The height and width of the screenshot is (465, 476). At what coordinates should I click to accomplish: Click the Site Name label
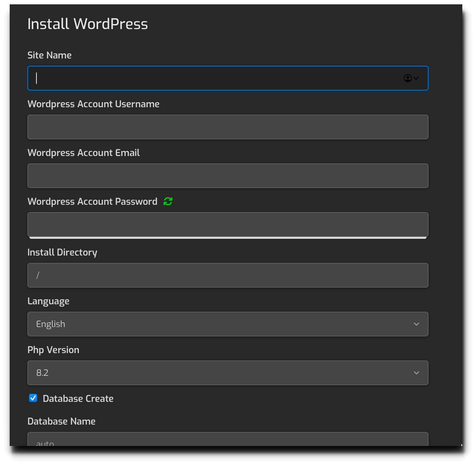coord(49,55)
